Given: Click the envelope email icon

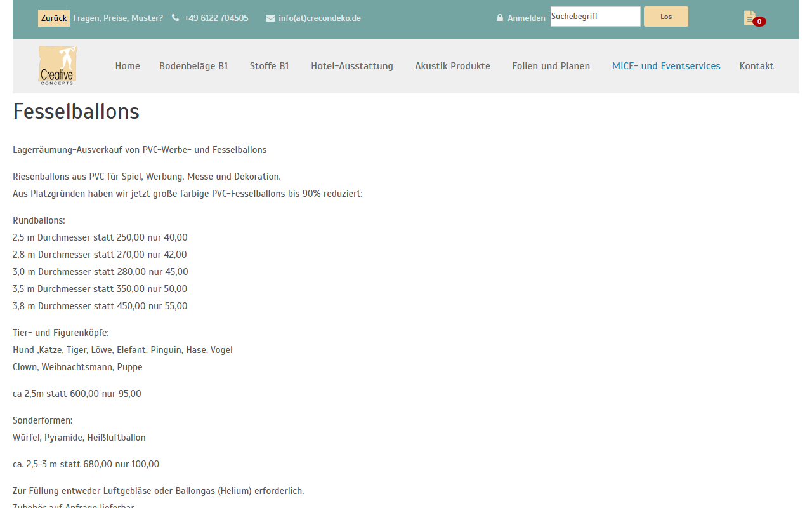Looking at the screenshot, I should click(270, 18).
